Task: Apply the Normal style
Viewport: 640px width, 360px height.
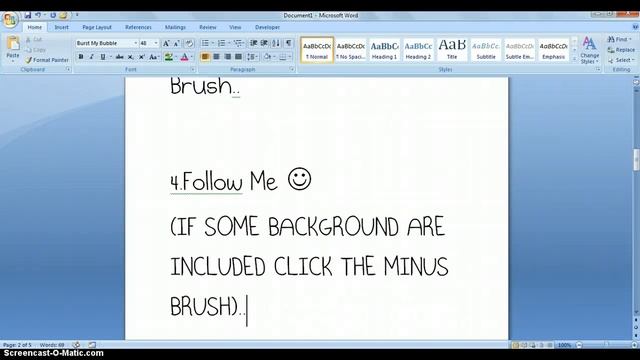Action: (317, 50)
